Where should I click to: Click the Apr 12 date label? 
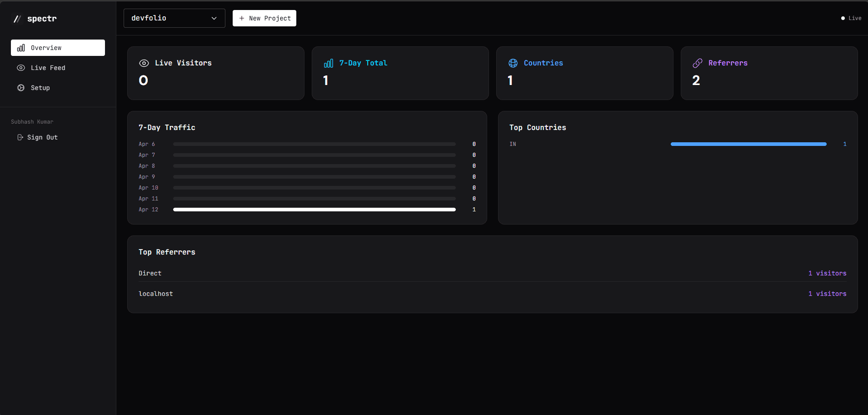click(149, 210)
